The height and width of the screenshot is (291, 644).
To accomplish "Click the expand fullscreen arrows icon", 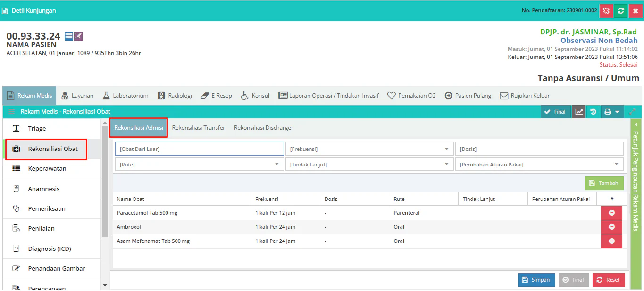I will point(632,112).
